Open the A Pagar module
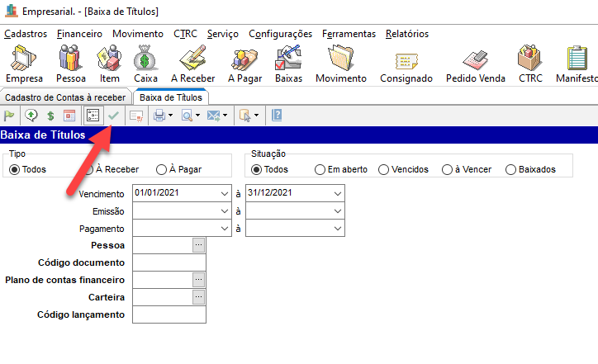598x364 pixels. [x=244, y=64]
